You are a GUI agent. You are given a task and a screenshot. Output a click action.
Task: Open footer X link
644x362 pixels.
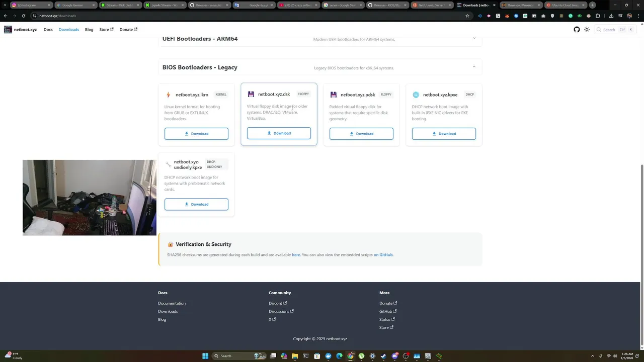pyautogui.click(x=272, y=319)
